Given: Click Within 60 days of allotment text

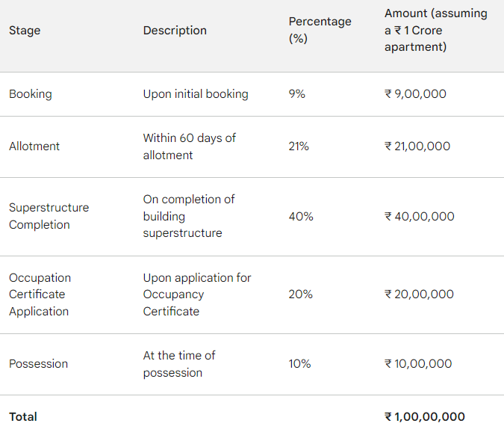Looking at the screenshot, I should (190, 146).
